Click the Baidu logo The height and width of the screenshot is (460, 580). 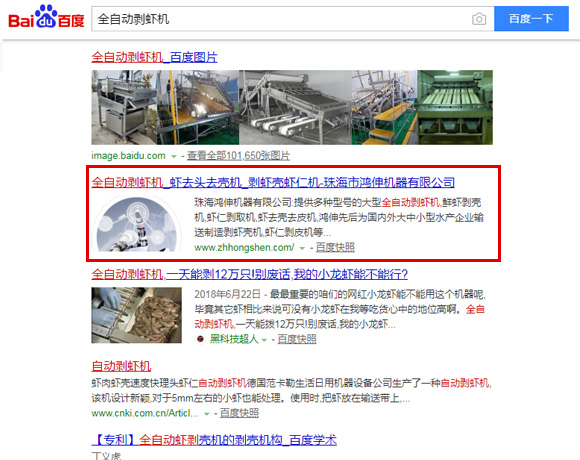(46, 17)
